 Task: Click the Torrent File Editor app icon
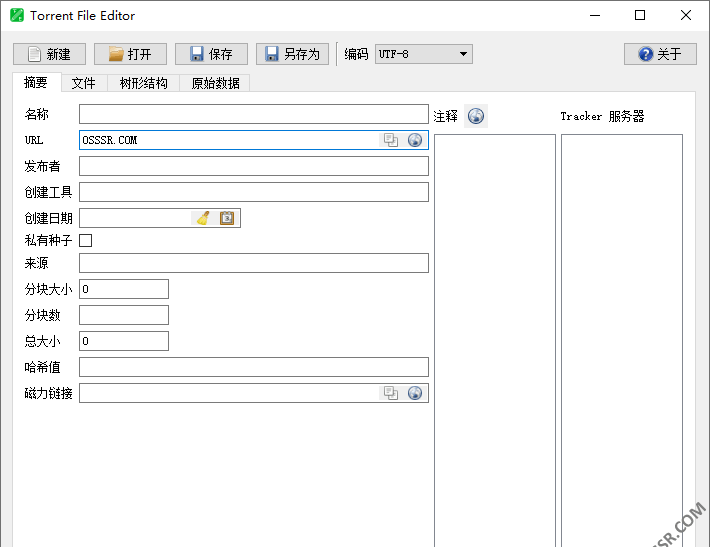(x=17, y=15)
